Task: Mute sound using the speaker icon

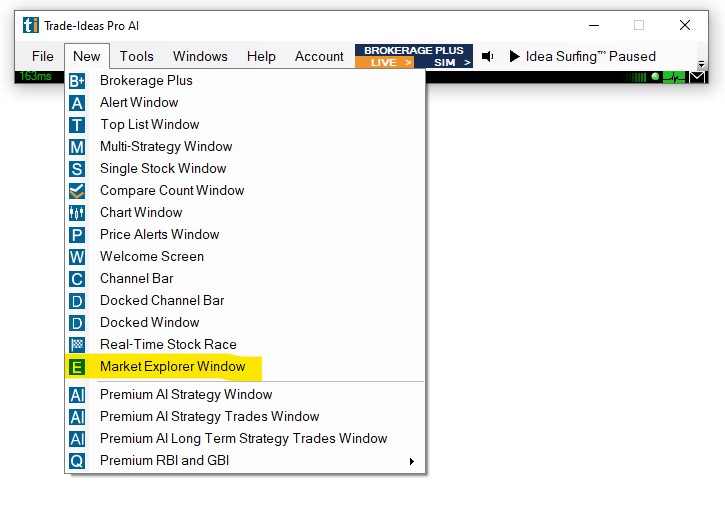Action: click(488, 56)
